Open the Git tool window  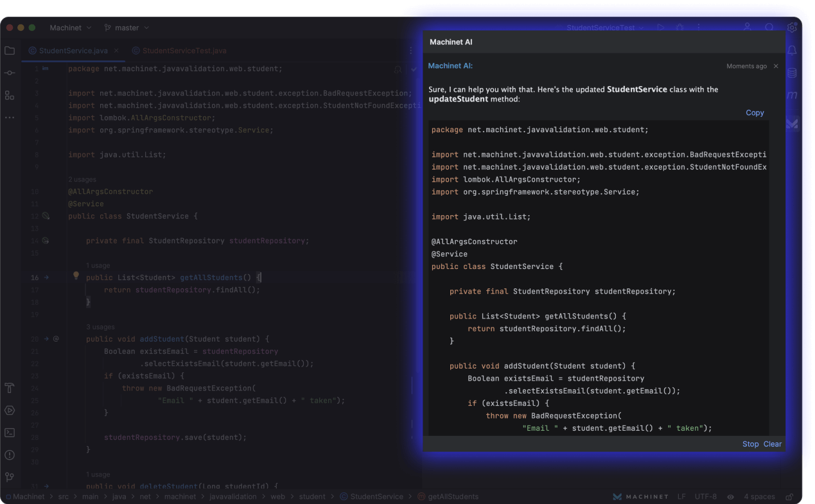(x=10, y=477)
